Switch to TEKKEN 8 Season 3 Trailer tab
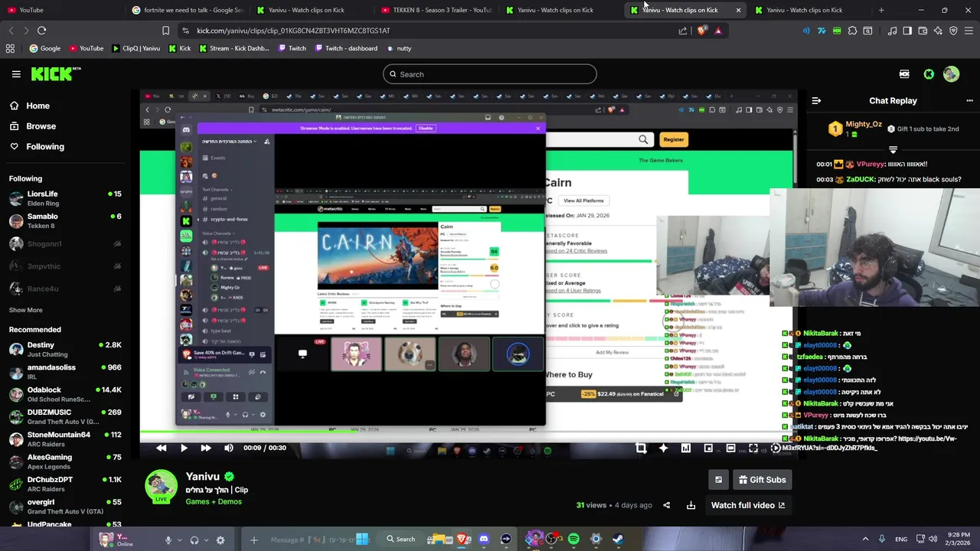The image size is (980, 551). [436, 10]
